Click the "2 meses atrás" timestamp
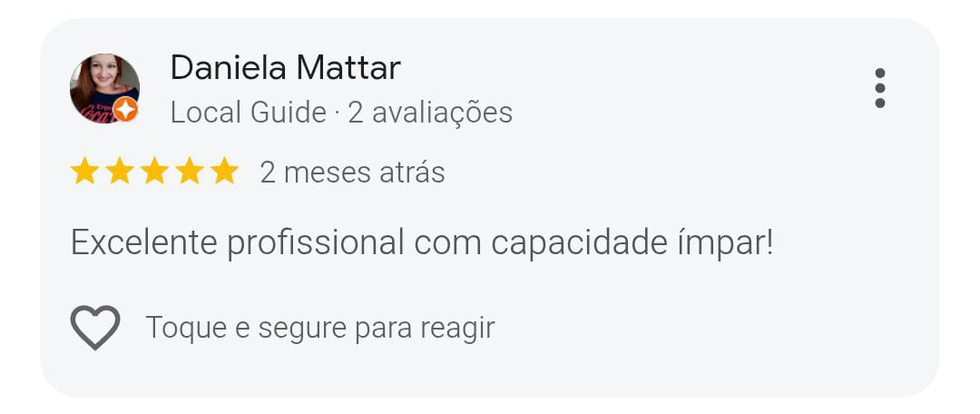This screenshot has width=980, height=414. tap(352, 172)
